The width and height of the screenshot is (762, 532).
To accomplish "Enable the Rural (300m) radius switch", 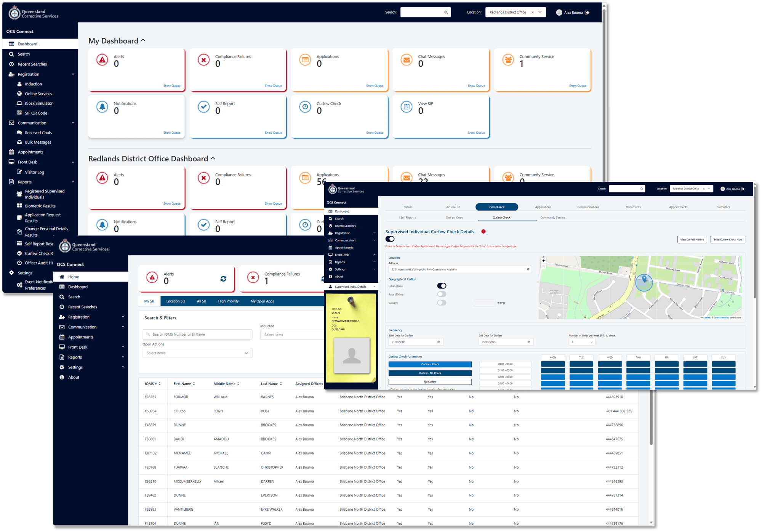I will [442, 294].
